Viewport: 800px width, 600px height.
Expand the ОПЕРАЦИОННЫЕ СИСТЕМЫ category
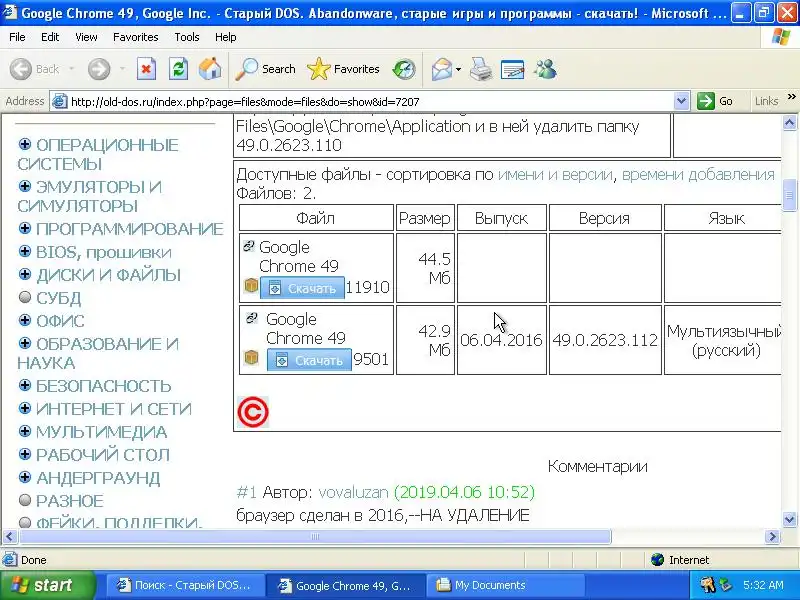(x=24, y=144)
